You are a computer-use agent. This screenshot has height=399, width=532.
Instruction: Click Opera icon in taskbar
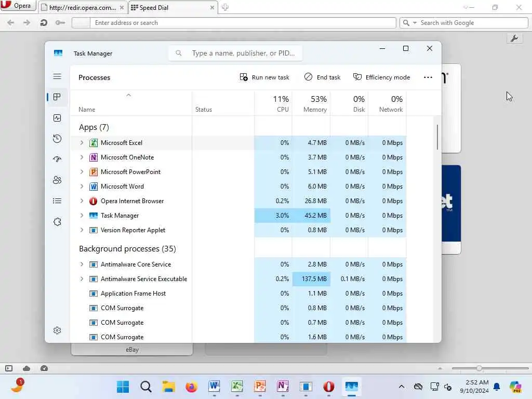pos(328,386)
